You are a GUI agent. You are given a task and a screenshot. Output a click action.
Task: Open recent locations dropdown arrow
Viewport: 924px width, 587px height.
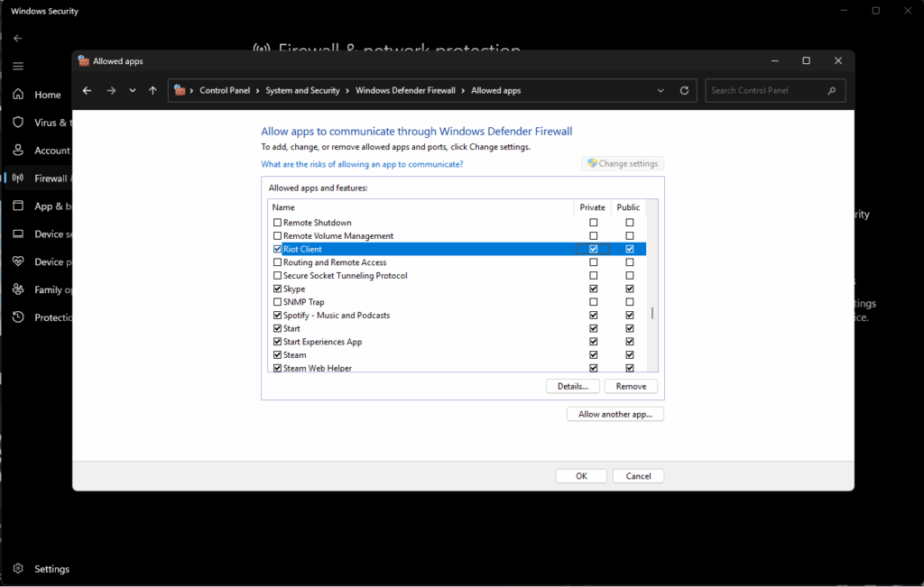[x=133, y=91]
